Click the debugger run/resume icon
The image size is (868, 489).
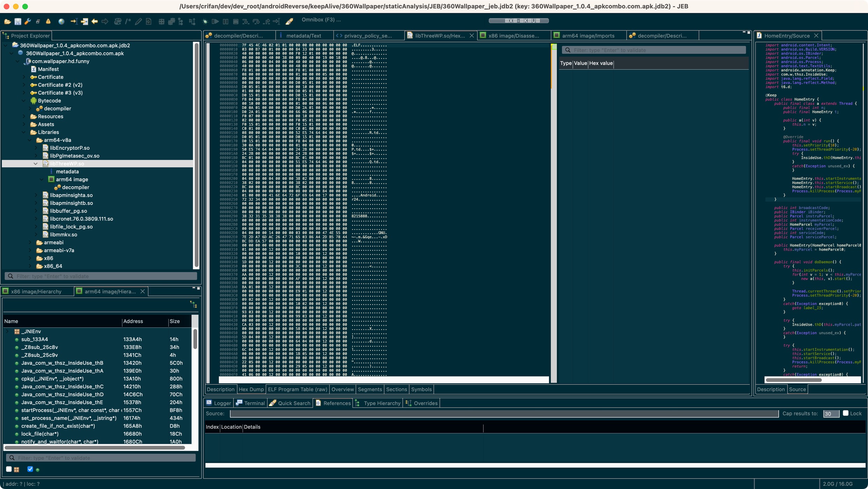point(215,21)
